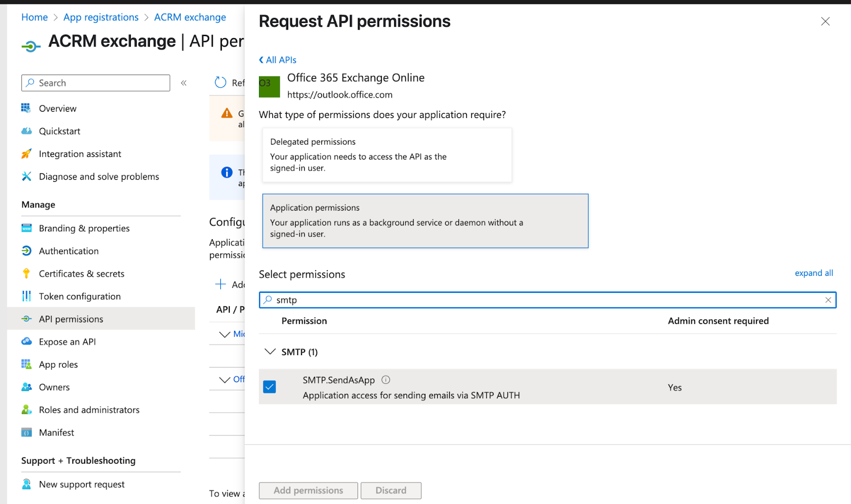This screenshot has height=504, width=851.
Task: Expand the Office 365 permissions row chevron
Action: 225,379
